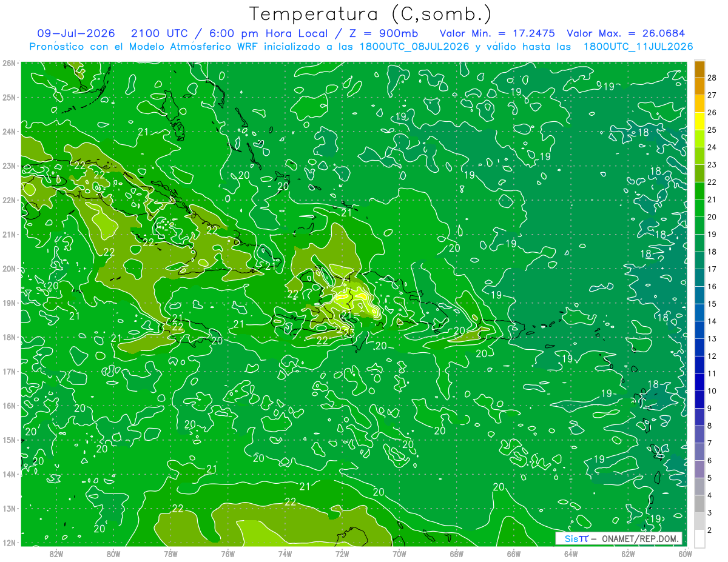Screen dimensions: 728x562
Task: Click the '19N' latitude label
Action: pos(9,303)
